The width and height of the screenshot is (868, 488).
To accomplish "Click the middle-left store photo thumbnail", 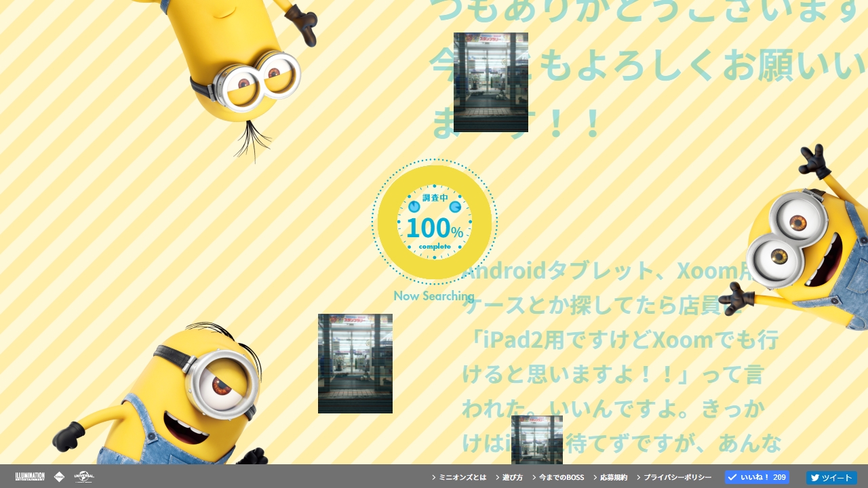I will point(355,363).
